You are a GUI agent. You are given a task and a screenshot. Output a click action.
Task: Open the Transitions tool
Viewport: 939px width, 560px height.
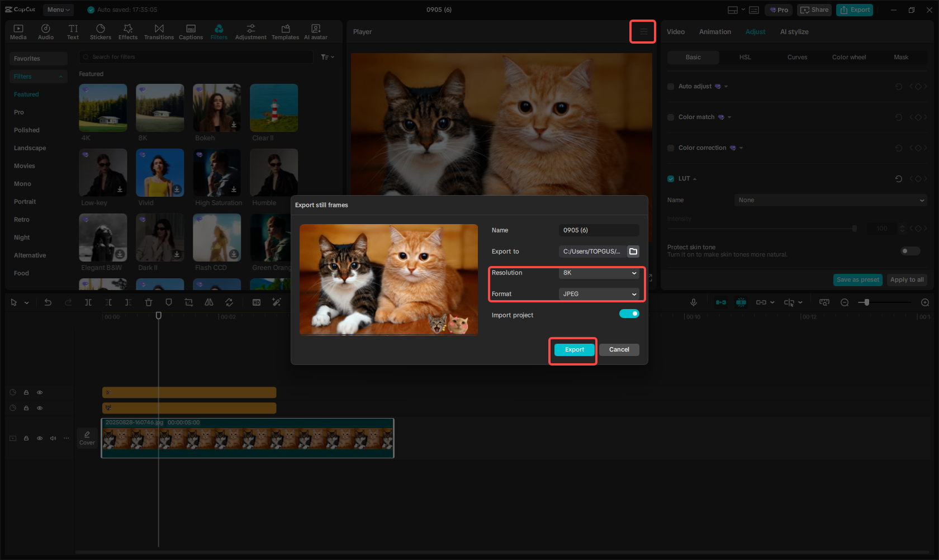[159, 32]
